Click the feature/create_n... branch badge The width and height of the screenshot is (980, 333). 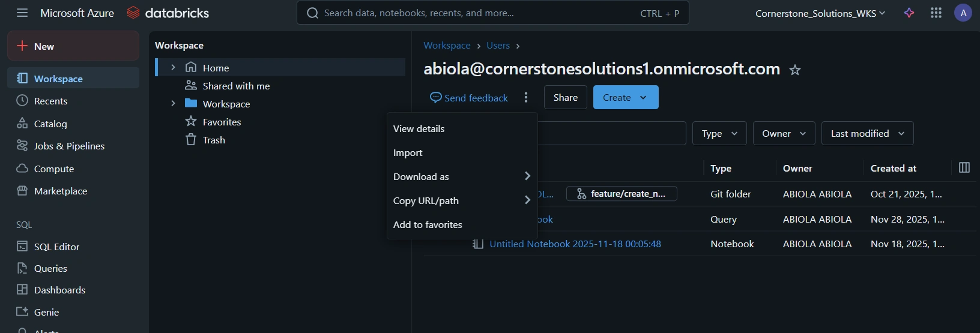[x=622, y=193]
